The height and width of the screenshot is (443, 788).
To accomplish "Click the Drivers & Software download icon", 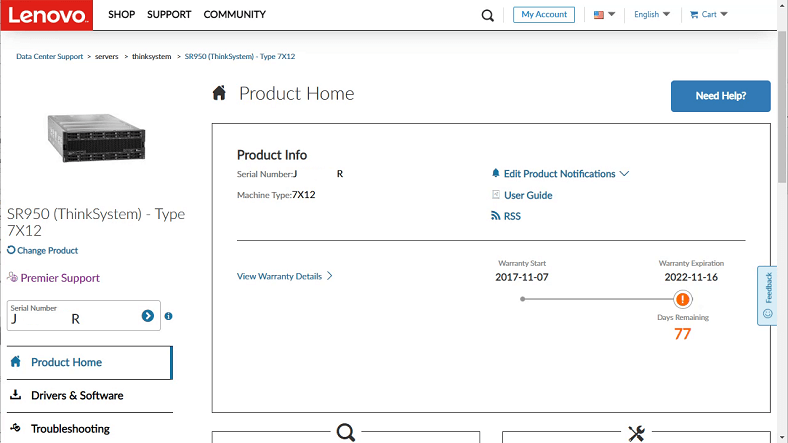I will point(16,395).
